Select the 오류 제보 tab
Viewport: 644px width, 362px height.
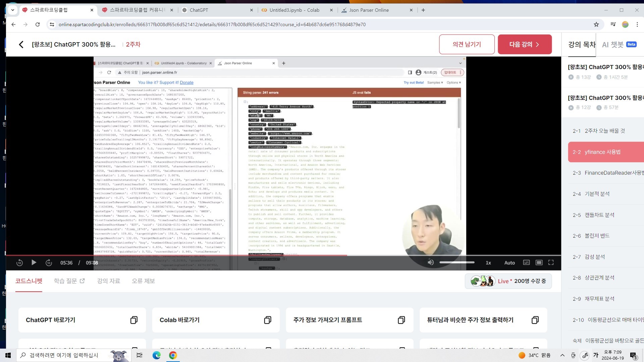[x=143, y=281]
